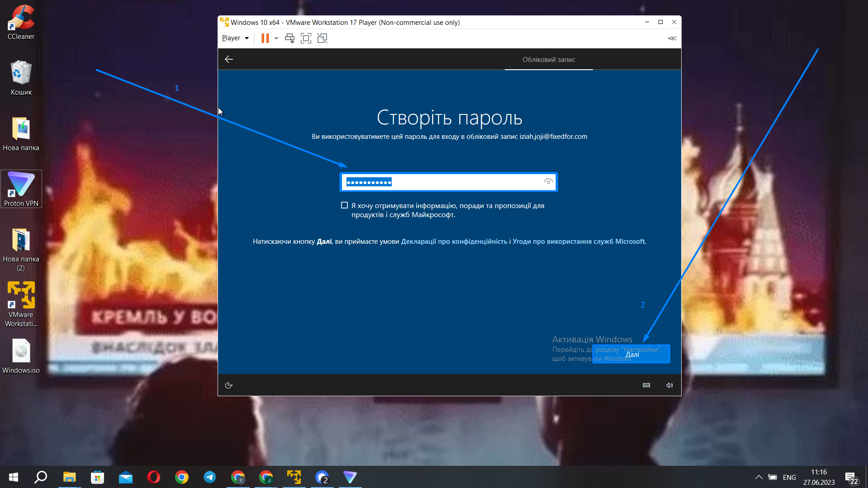
Task: Open File Explorer from taskbar
Action: (x=69, y=477)
